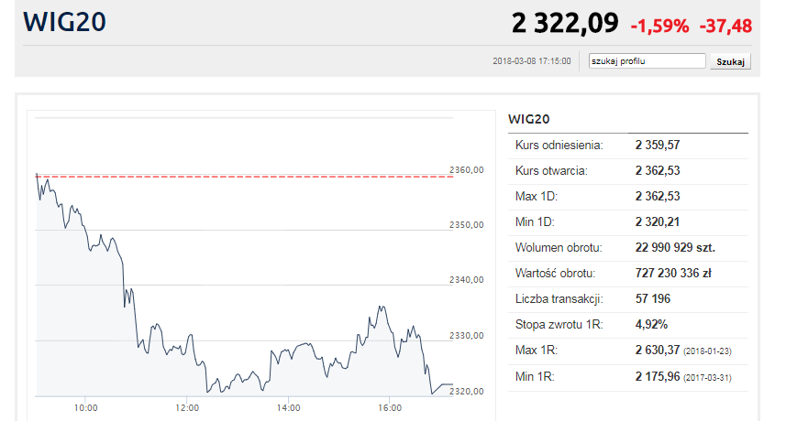Click the red -37,48 point change
The height and width of the screenshot is (421, 786).
726,25
